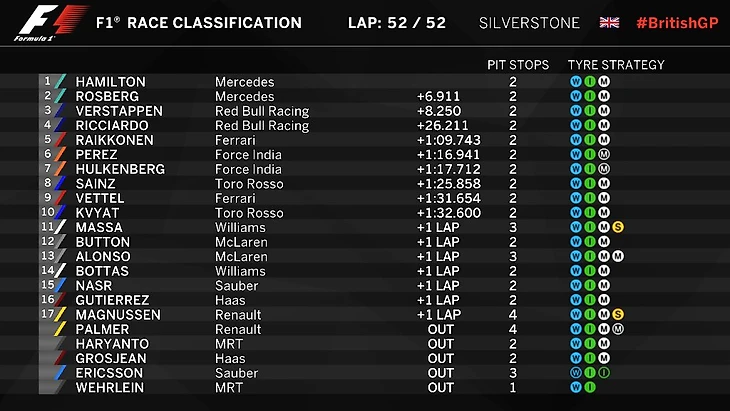The height and width of the screenshot is (411, 730).
Task: Click Massa's yellow soft tyre icon
Action: [x=619, y=228]
